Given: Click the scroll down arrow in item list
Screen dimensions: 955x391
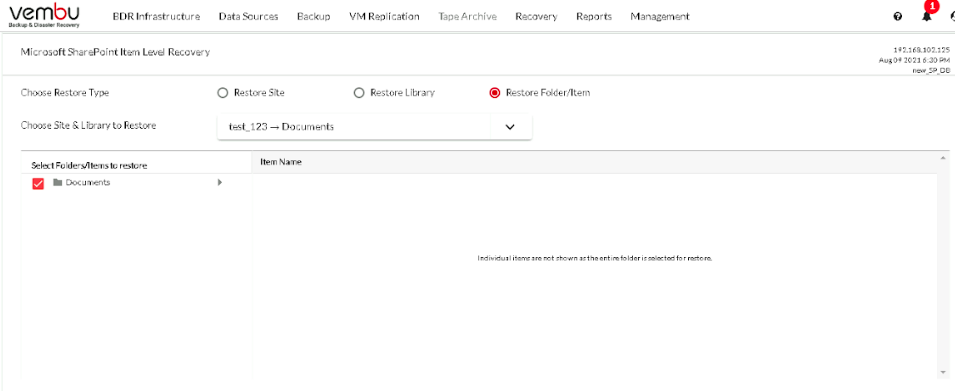Looking at the screenshot, I should [x=943, y=372].
